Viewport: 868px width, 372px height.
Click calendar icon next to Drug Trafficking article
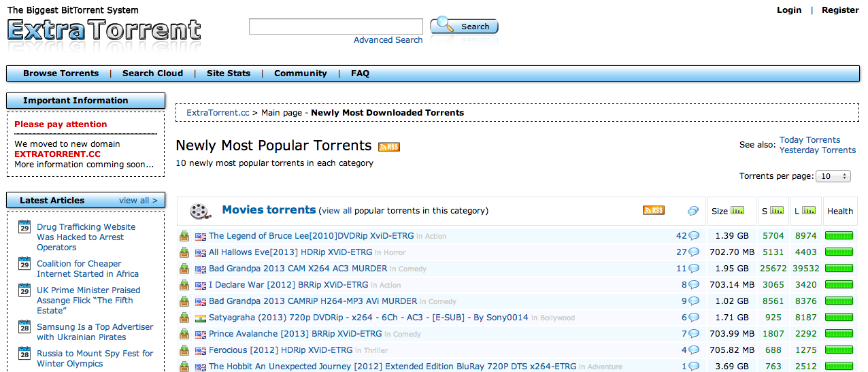pos(24,227)
